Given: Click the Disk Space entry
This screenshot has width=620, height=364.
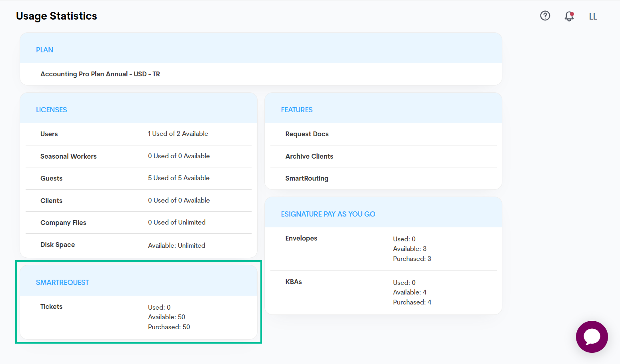Looking at the screenshot, I should [58, 245].
